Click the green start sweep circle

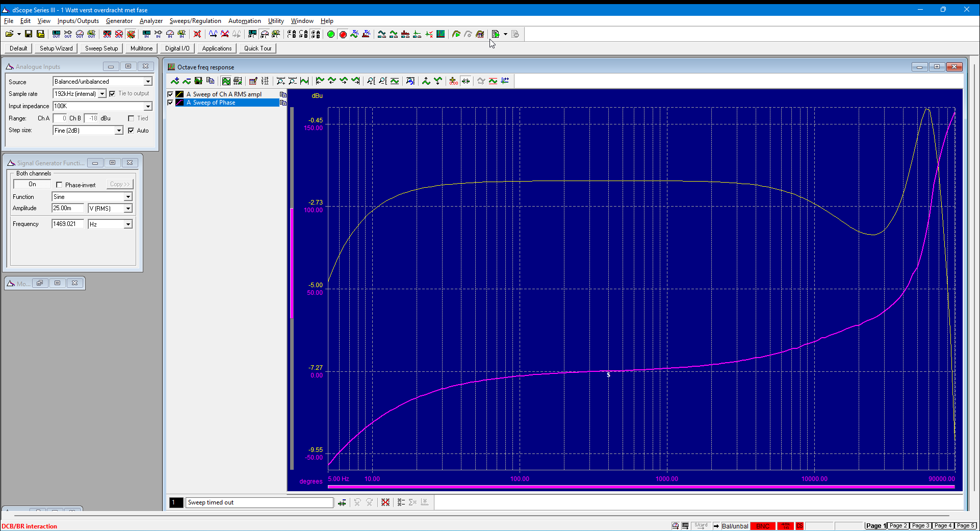pyautogui.click(x=331, y=34)
